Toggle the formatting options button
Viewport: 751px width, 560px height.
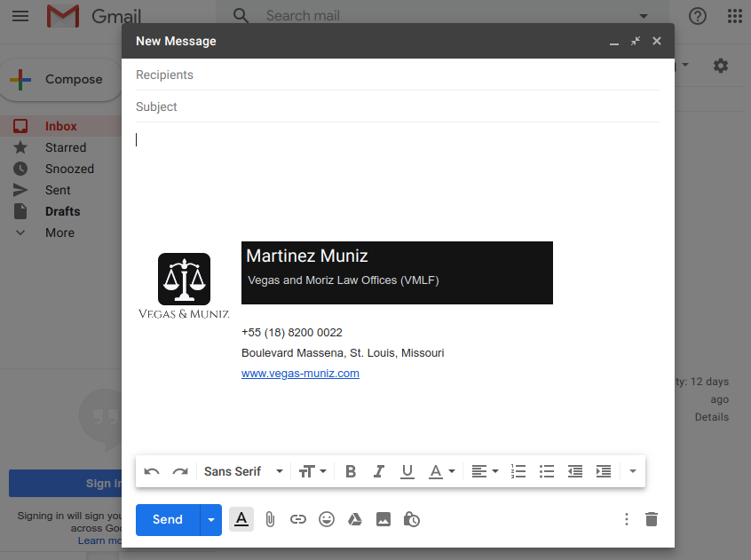pos(241,519)
